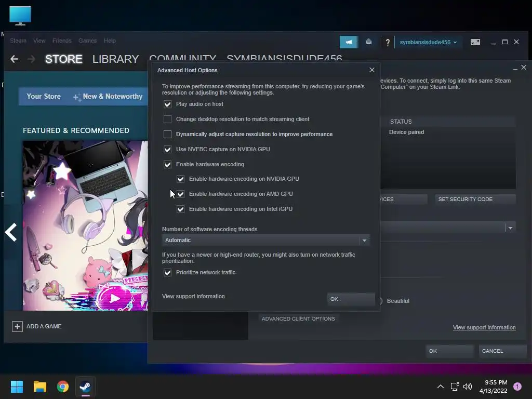This screenshot has width=532, height=399.
Task: Close the Advanced Host Options dialog
Action: tap(372, 70)
